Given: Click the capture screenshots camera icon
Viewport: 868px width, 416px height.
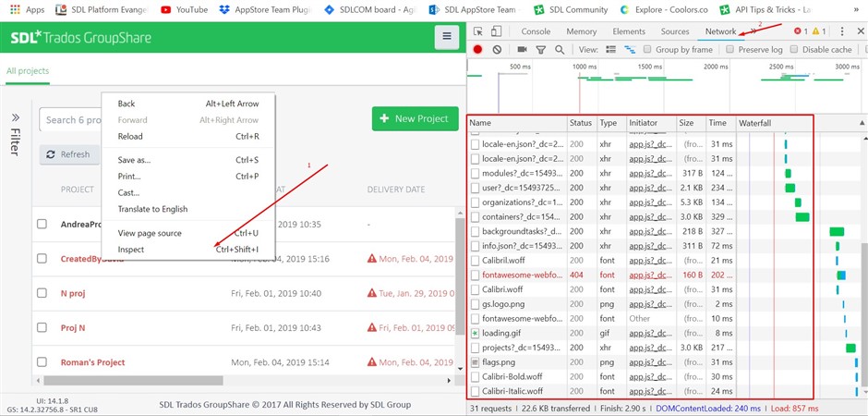Looking at the screenshot, I should (522, 49).
